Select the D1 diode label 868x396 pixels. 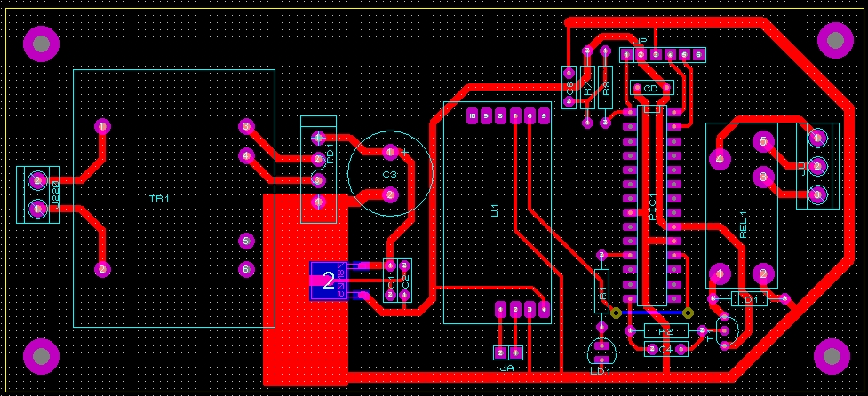click(752, 299)
